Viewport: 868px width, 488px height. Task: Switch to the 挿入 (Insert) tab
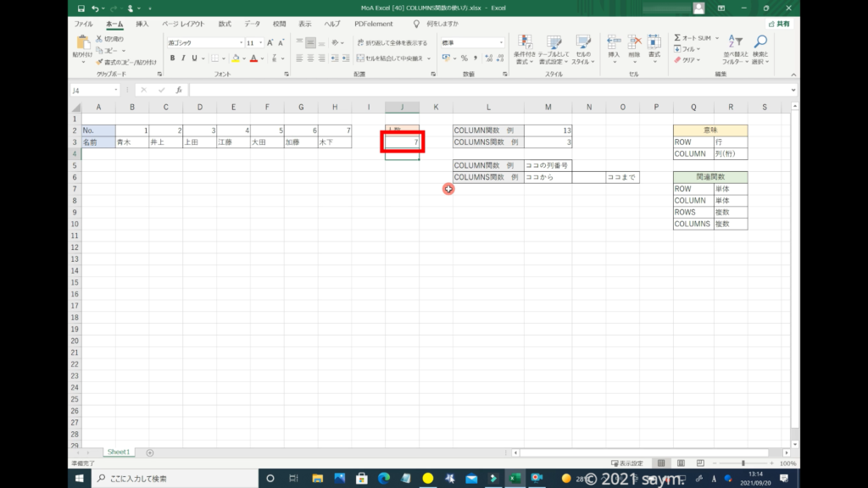tap(142, 25)
